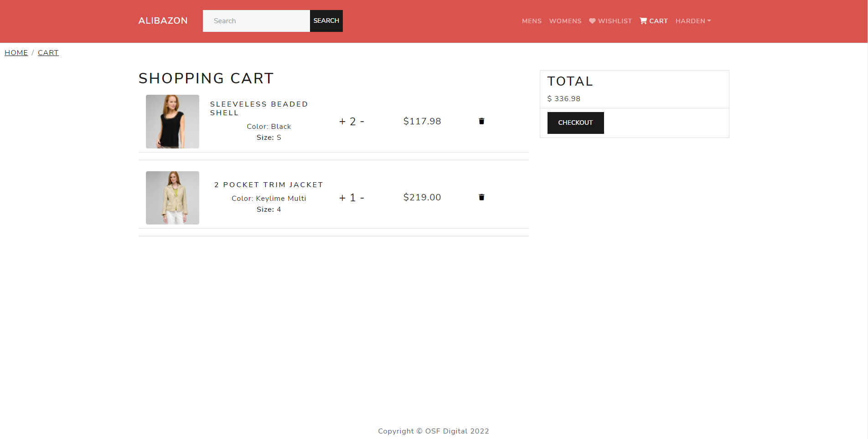Click inside the Search input field
The image size is (868, 439).
256,20
